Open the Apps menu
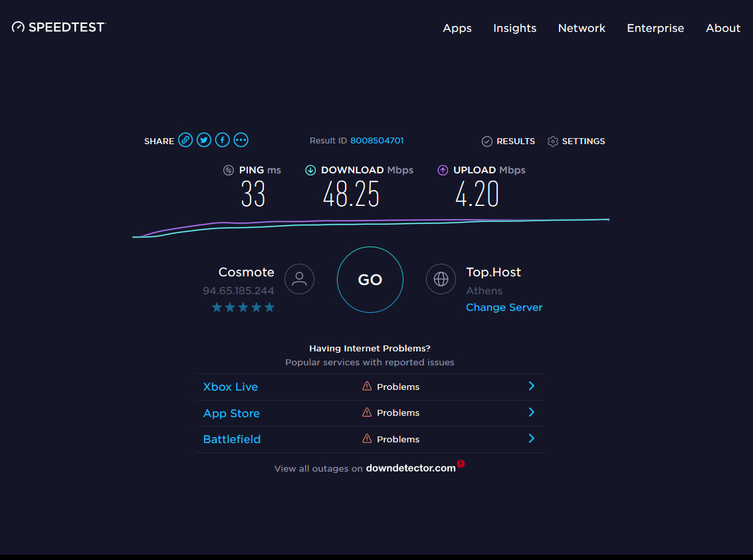Image resolution: width=753 pixels, height=560 pixels. [x=457, y=29]
